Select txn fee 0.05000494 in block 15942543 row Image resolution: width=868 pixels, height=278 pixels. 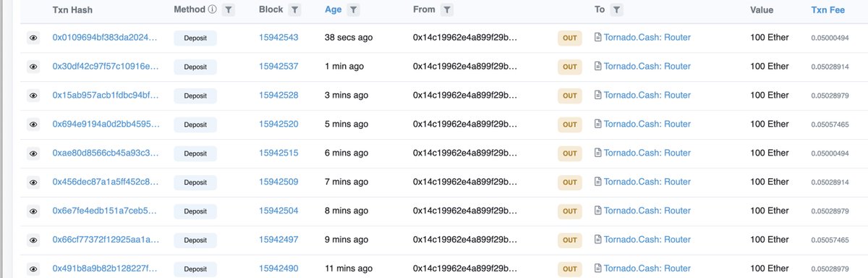[x=830, y=38]
